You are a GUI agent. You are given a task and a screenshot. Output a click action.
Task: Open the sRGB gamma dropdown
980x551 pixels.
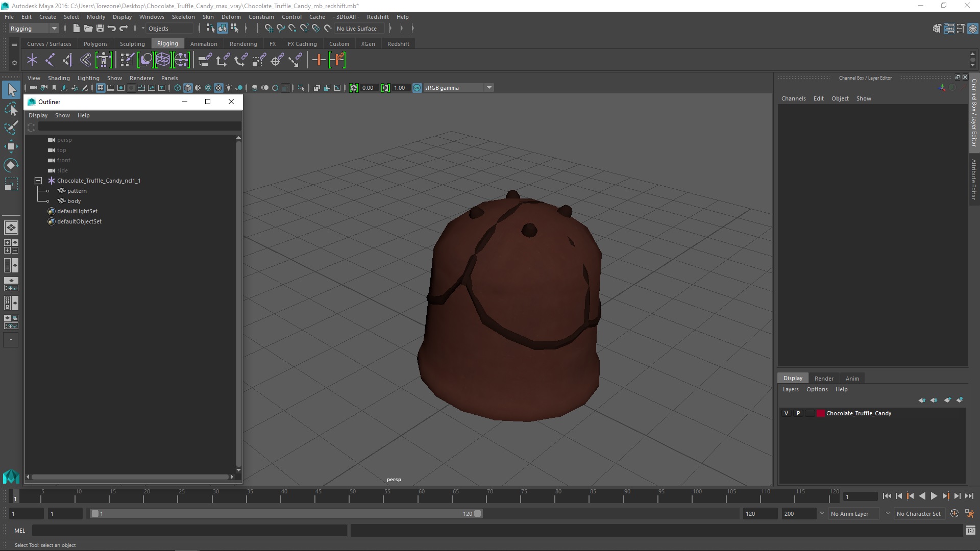click(x=489, y=88)
